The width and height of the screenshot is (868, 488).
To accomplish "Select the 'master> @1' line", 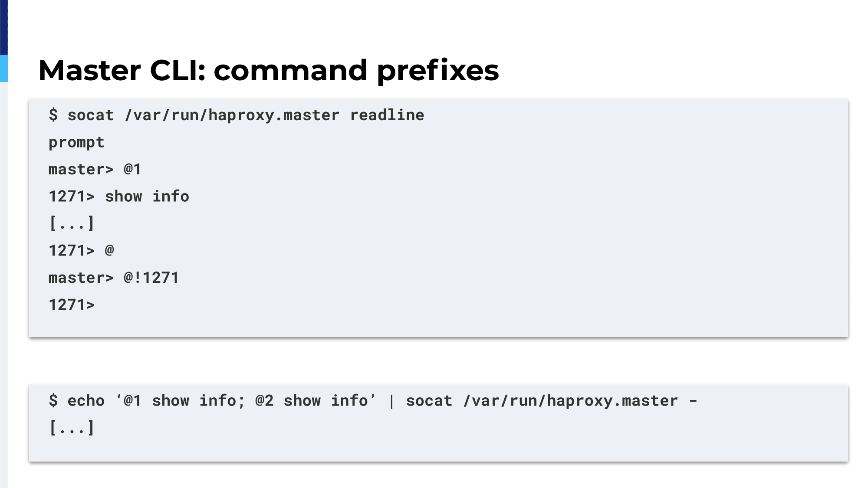I will pos(95,169).
